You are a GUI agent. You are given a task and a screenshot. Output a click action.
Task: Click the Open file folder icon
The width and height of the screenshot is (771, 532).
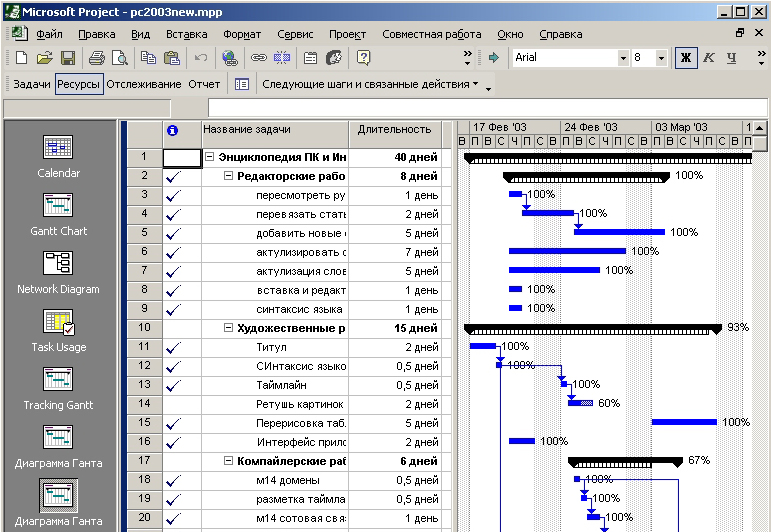[46, 58]
